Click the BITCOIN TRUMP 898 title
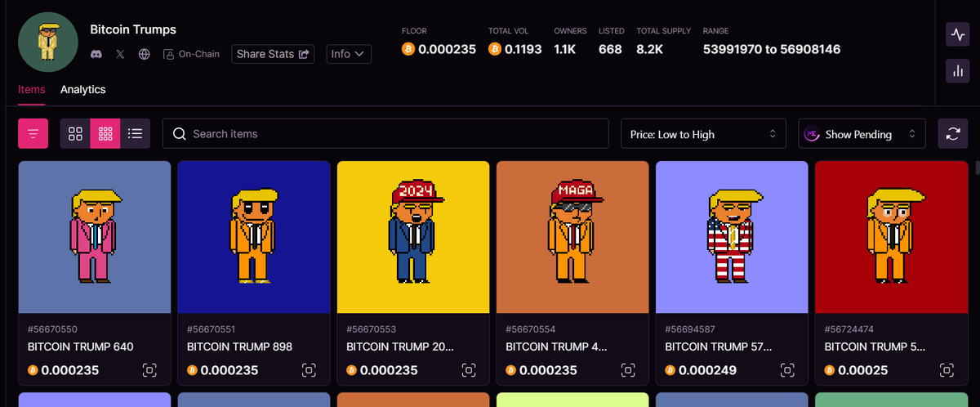 click(x=240, y=347)
